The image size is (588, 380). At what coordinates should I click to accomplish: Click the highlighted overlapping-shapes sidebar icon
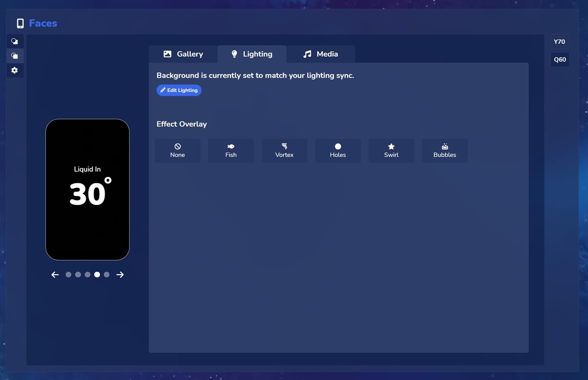(x=15, y=56)
